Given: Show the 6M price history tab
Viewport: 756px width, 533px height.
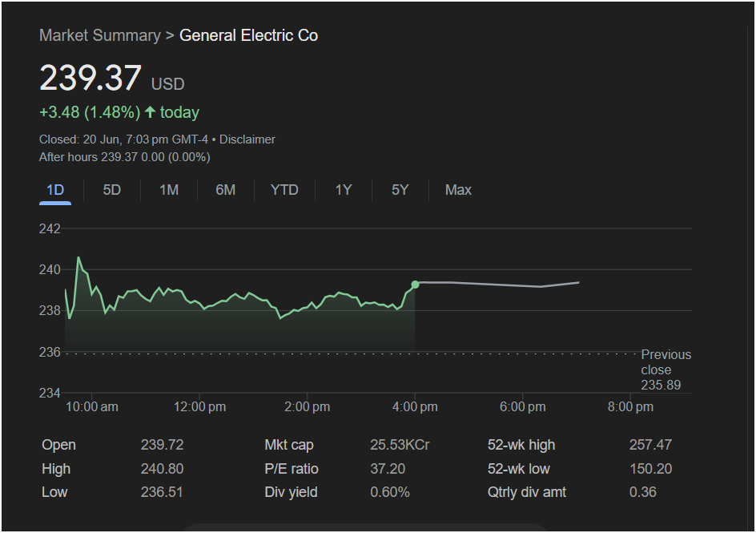Looking at the screenshot, I should 226,190.
